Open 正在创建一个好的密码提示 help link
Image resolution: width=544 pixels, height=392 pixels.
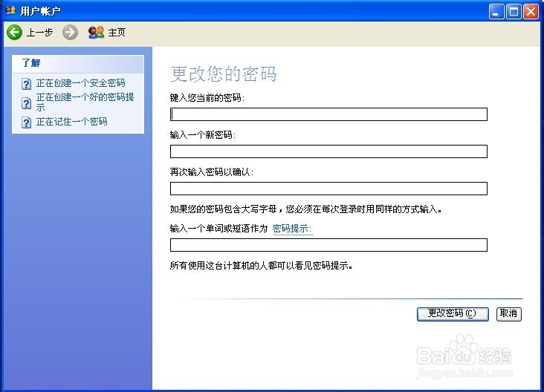(x=85, y=102)
